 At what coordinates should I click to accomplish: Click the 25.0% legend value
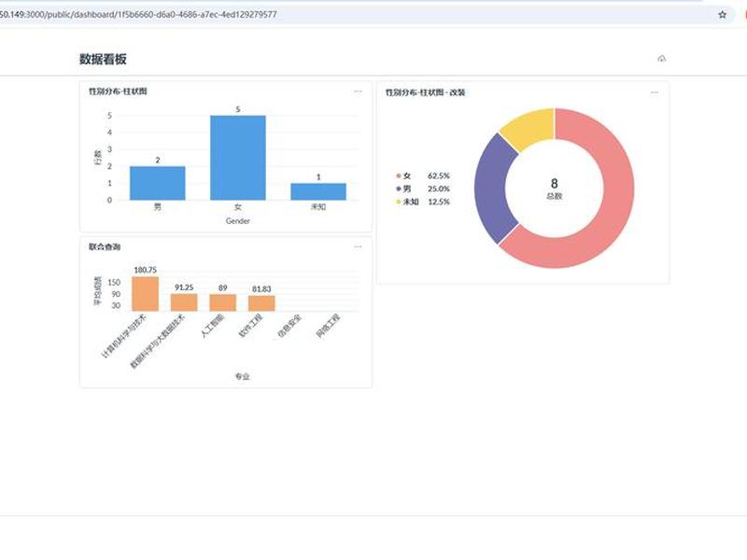439,189
